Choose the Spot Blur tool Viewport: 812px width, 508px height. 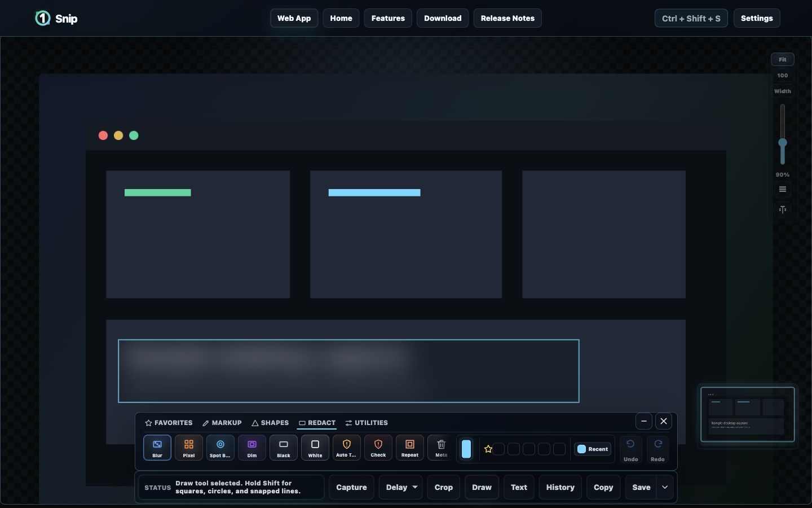(220, 448)
